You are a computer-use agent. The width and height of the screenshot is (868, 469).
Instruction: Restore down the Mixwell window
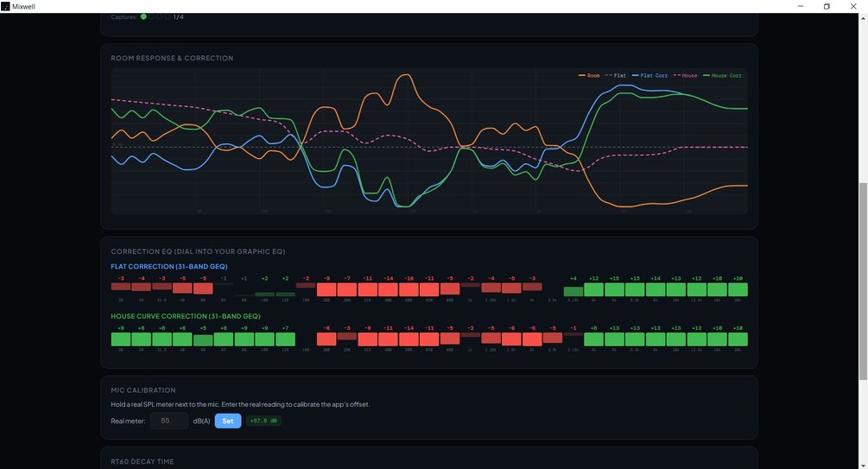click(x=827, y=6)
